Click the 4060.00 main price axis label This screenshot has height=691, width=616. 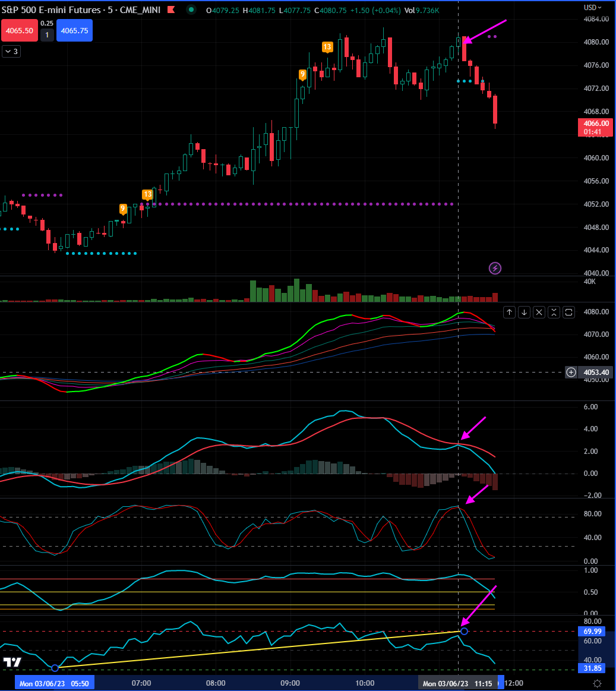click(596, 158)
